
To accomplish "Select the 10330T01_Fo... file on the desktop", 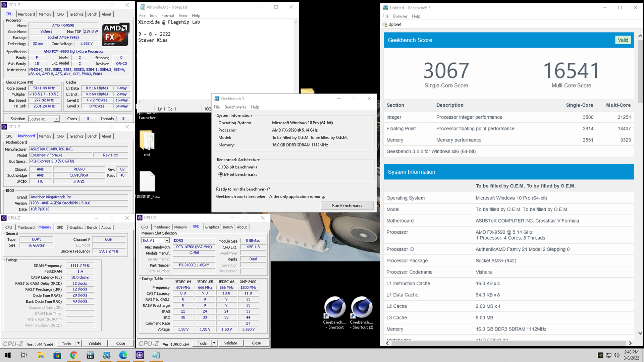I will [147, 185].
